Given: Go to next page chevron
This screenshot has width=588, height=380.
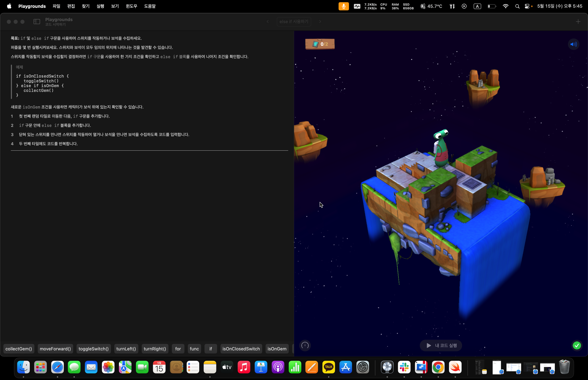Looking at the screenshot, I should [x=320, y=22].
